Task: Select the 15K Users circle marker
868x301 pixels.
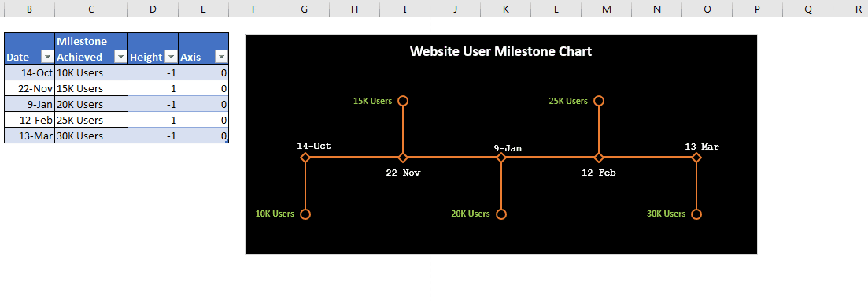Action: point(403,101)
